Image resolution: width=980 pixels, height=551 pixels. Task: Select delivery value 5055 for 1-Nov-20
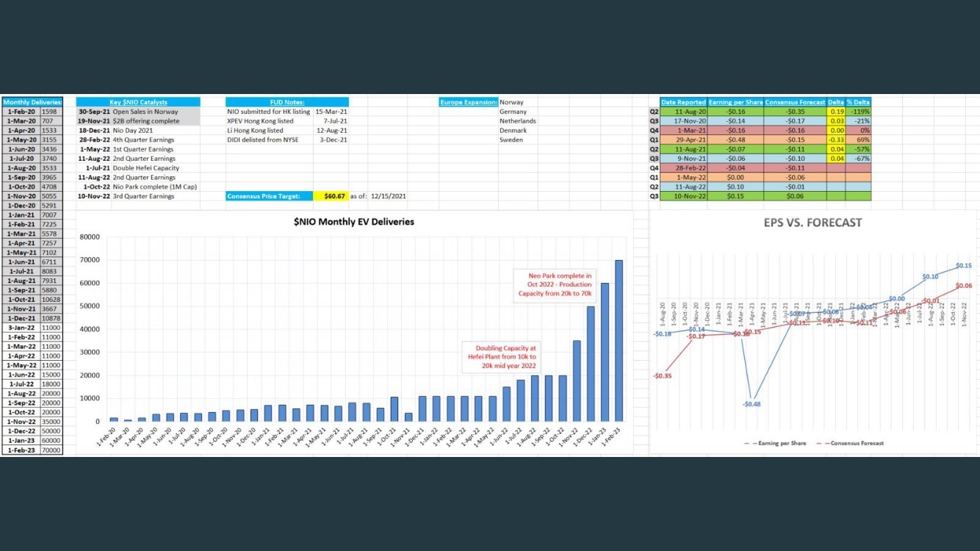[x=51, y=196]
